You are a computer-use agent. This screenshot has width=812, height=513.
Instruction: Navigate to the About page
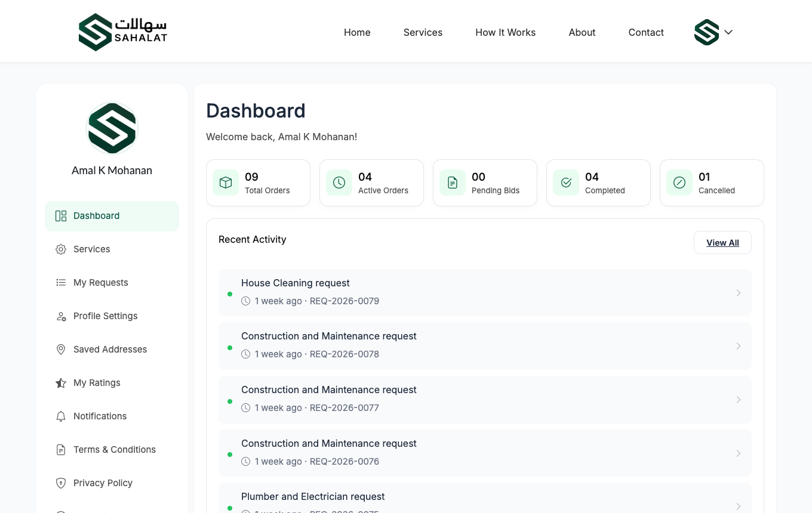tap(582, 32)
